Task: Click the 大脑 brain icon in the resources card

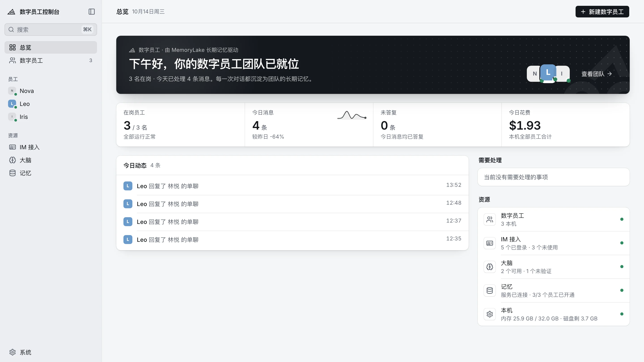Action: [x=489, y=267]
